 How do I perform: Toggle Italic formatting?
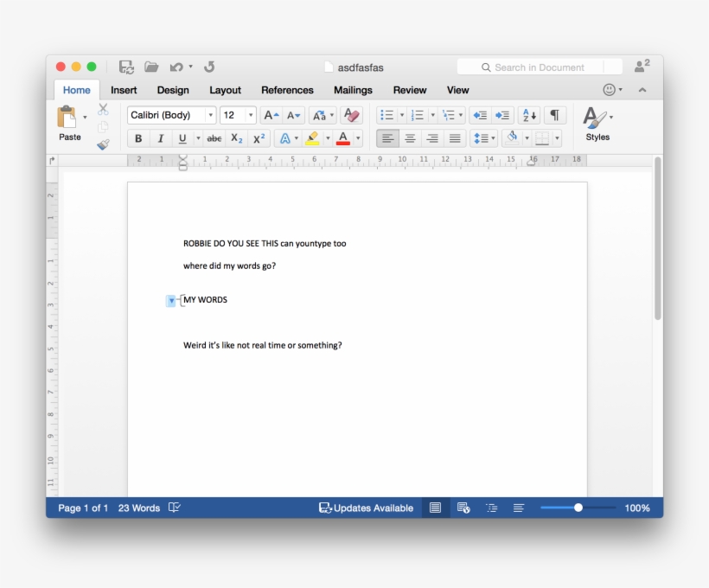tap(160, 138)
